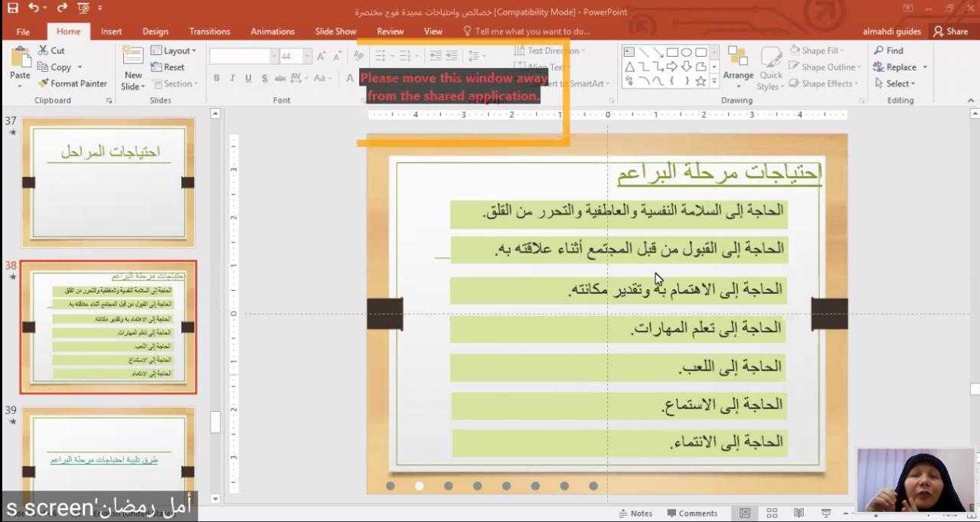980x522 pixels.
Task: Expand the Layout dropdown
Action: (174, 51)
